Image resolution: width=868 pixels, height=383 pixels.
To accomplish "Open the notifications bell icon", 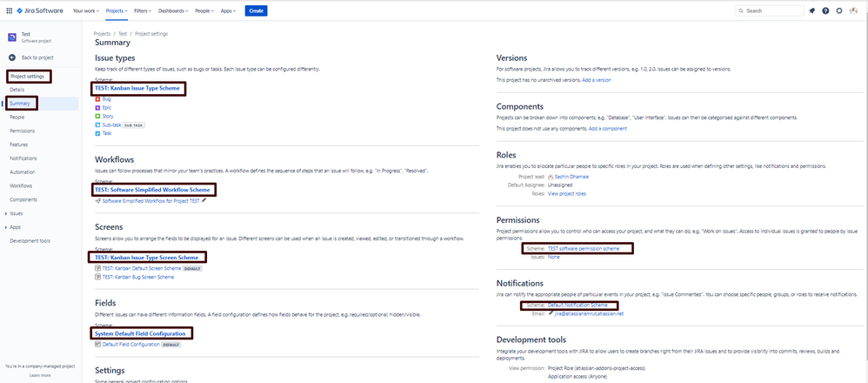I will pos(812,10).
